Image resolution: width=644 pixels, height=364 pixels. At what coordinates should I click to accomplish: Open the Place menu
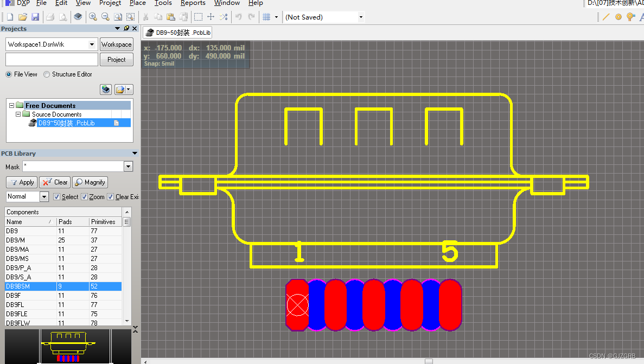click(138, 3)
